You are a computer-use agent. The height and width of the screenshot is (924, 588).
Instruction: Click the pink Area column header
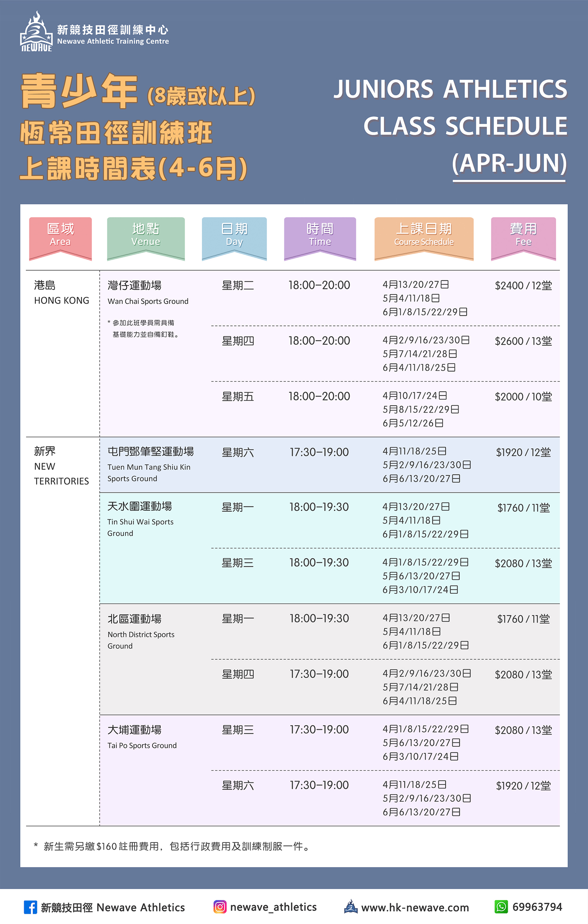60,236
